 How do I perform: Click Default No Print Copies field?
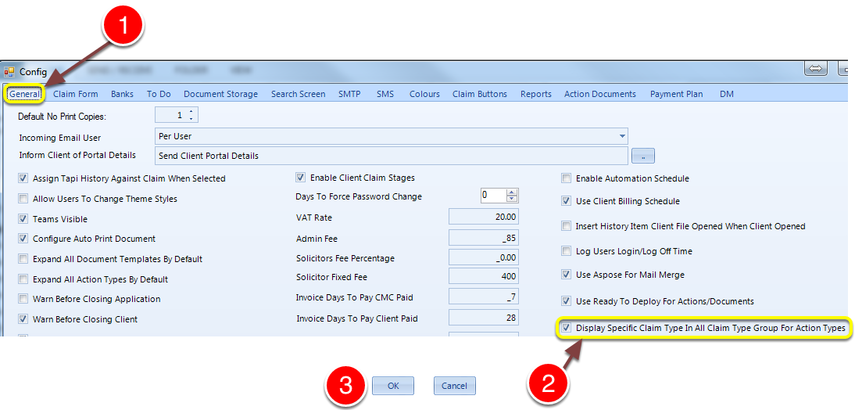(x=176, y=116)
